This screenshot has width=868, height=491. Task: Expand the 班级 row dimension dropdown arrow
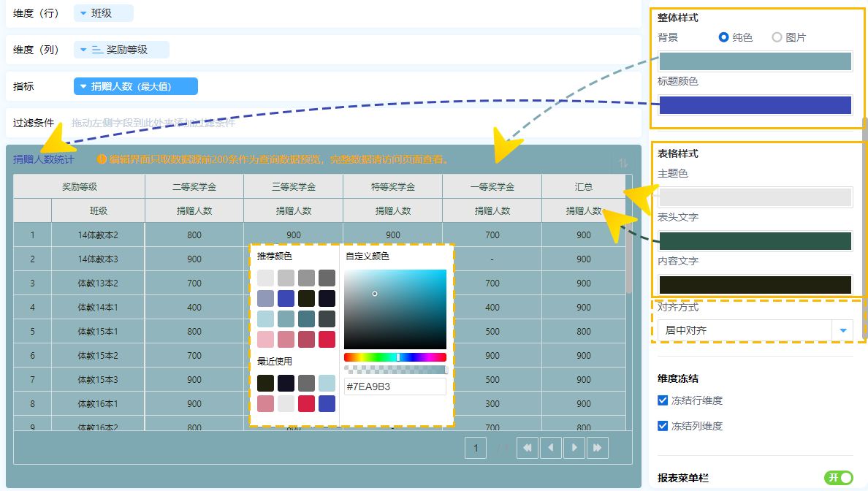tap(83, 13)
